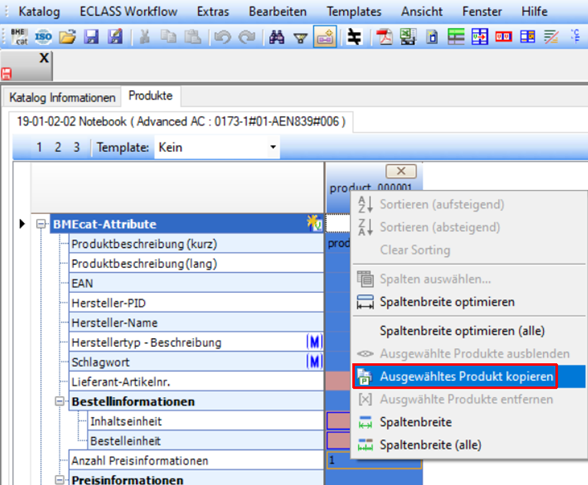Select the 19-01-02-02 Notebook class tab
588x485 pixels.
(x=181, y=122)
